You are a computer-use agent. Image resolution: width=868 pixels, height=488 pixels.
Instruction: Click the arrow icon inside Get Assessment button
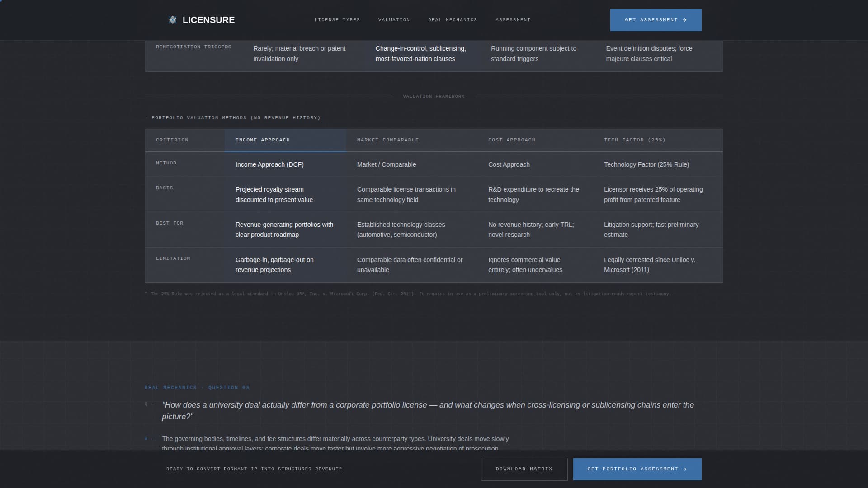pos(685,20)
